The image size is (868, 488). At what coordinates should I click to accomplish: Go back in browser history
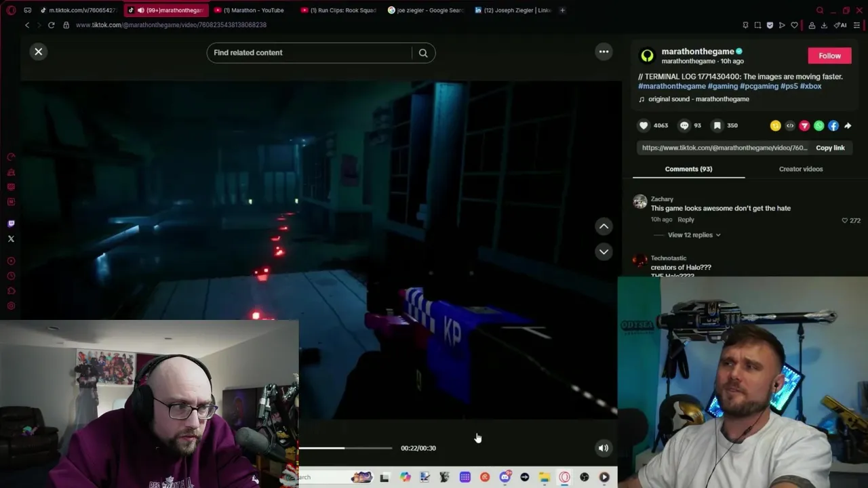[27, 25]
